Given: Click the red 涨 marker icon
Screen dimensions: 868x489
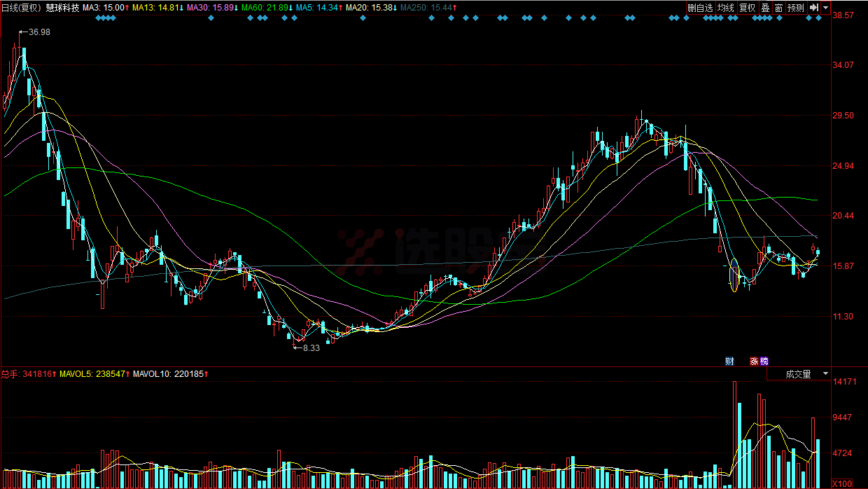Looking at the screenshot, I should [x=755, y=361].
